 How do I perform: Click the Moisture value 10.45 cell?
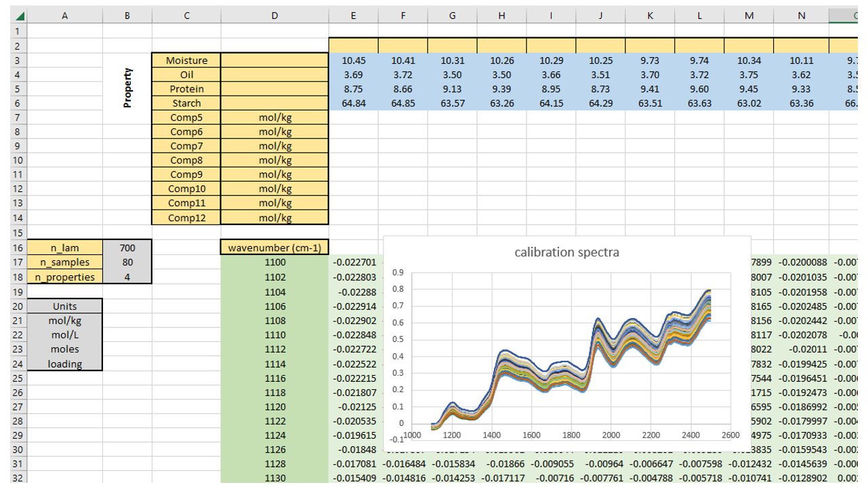tap(354, 60)
